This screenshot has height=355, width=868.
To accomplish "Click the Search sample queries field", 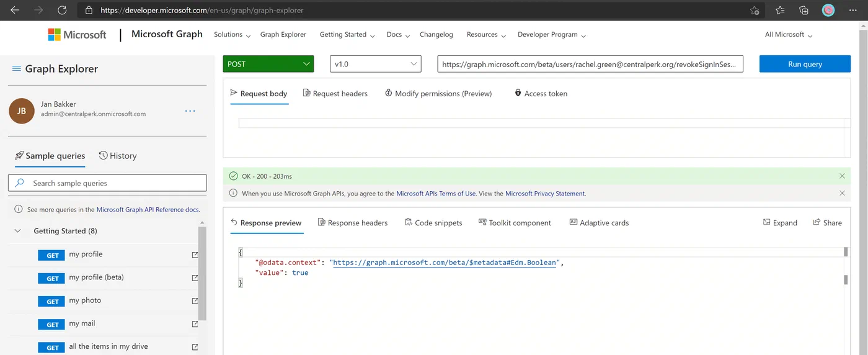I will click(107, 183).
